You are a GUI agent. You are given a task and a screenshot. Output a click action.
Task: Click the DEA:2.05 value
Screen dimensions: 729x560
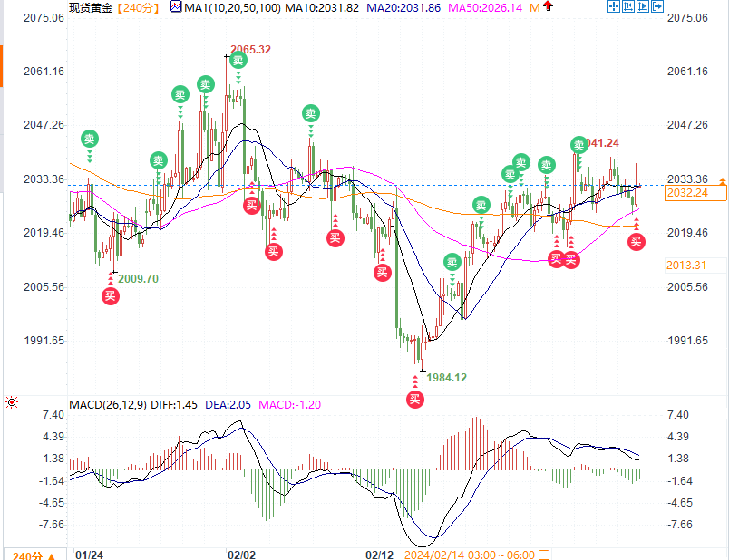(x=228, y=405)
